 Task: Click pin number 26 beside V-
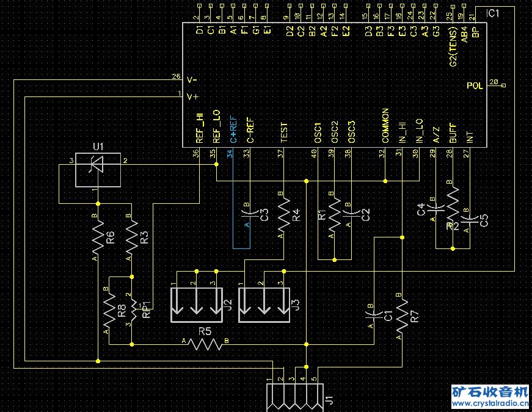pos(176,76)
